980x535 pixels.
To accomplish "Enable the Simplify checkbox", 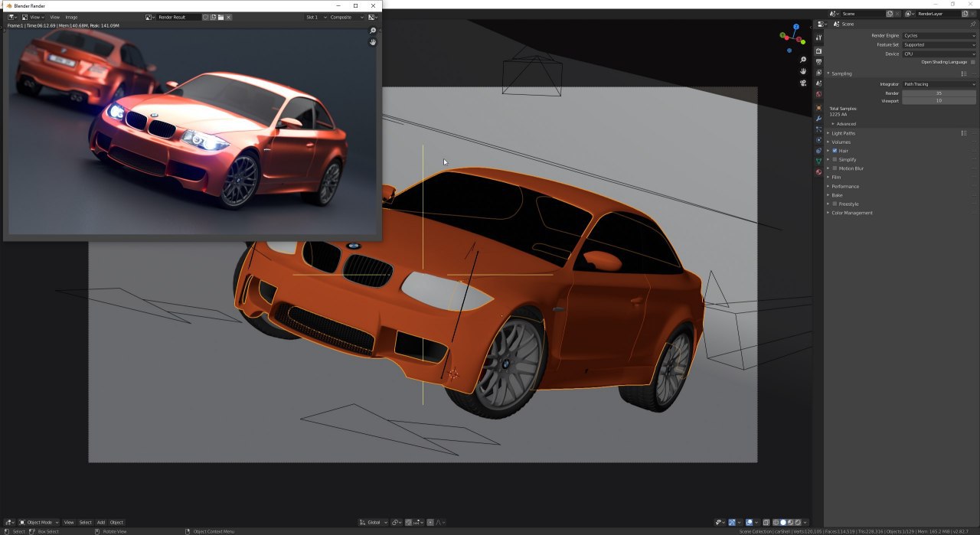I will [x=835, y=159].
